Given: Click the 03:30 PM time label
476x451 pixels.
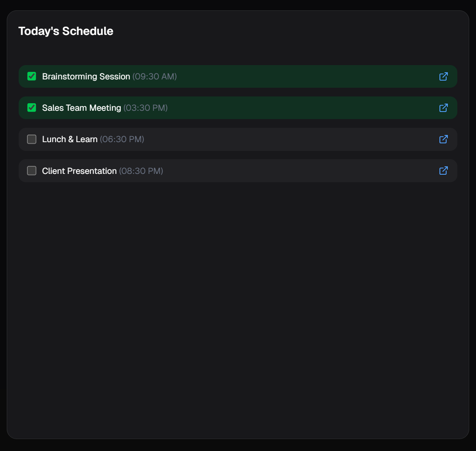Looking at the screenshot, I should click(145, 108).
